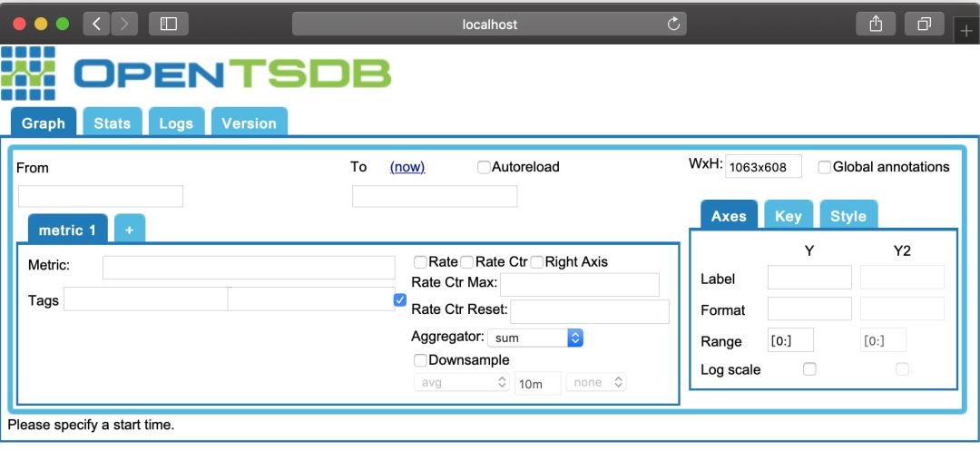980x451 pixels.
Task: Select the metric 1 tab
Action: tap(67, 229)
